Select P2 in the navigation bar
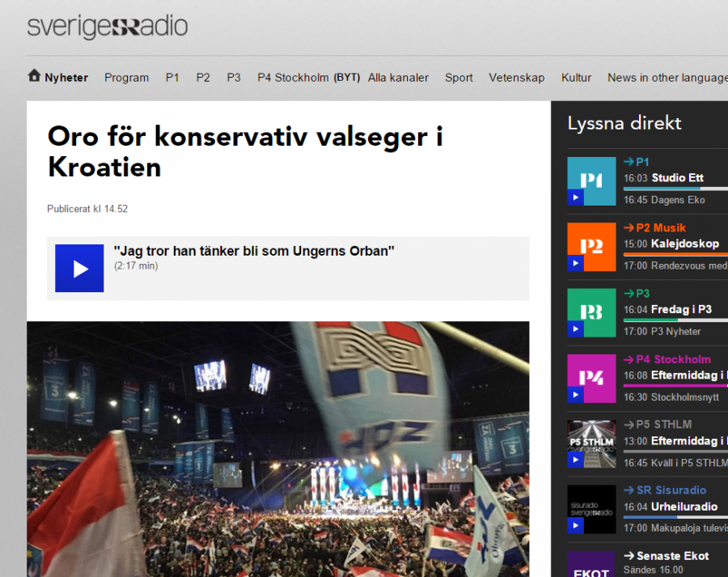The width and height of the screenshot is (728, 577). coord(203,78)
